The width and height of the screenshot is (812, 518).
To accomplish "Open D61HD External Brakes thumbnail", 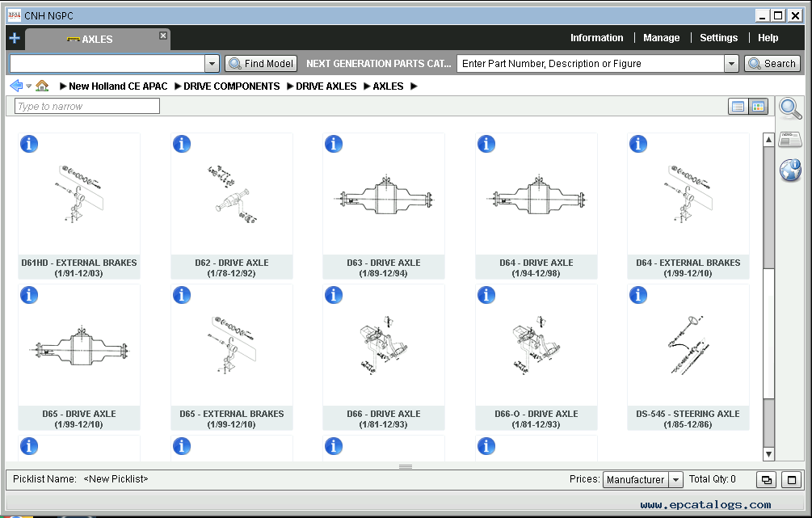I will (79, 194).
